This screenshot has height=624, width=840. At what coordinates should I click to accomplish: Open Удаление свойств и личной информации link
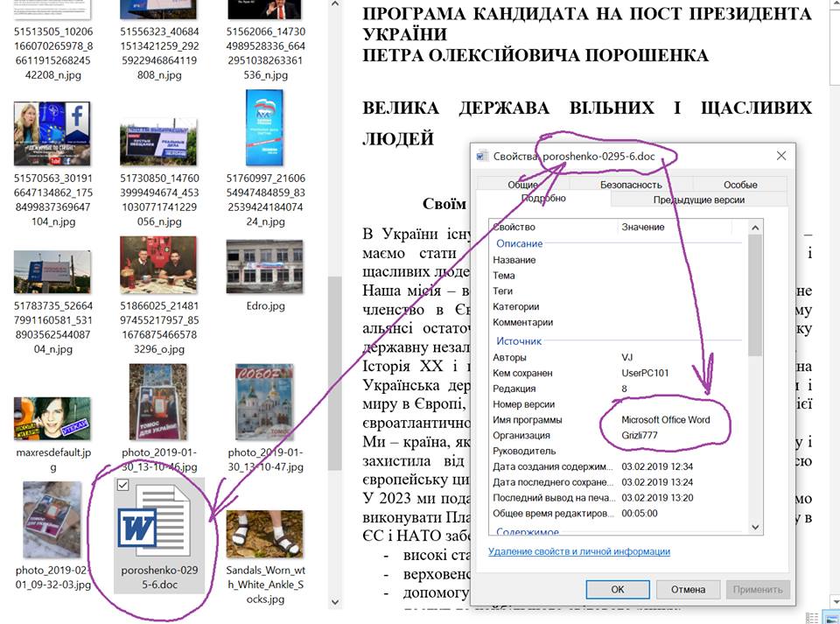click(x=579, y=551)
